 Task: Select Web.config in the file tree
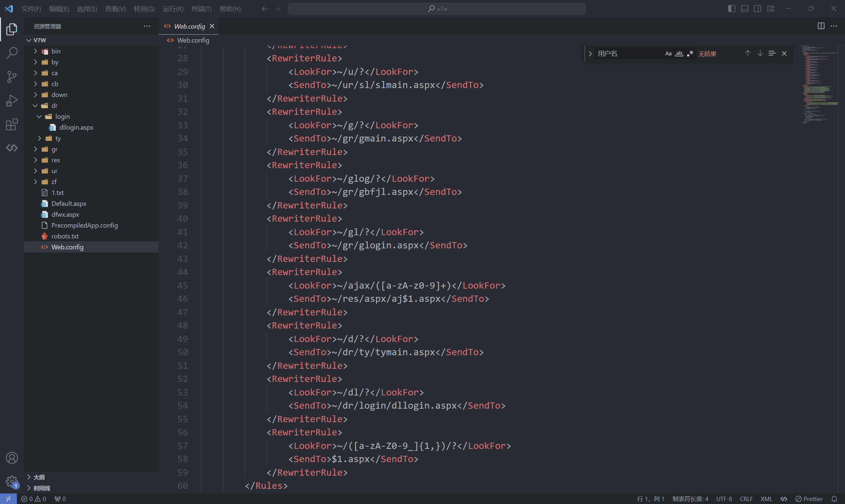coord(91,247)
